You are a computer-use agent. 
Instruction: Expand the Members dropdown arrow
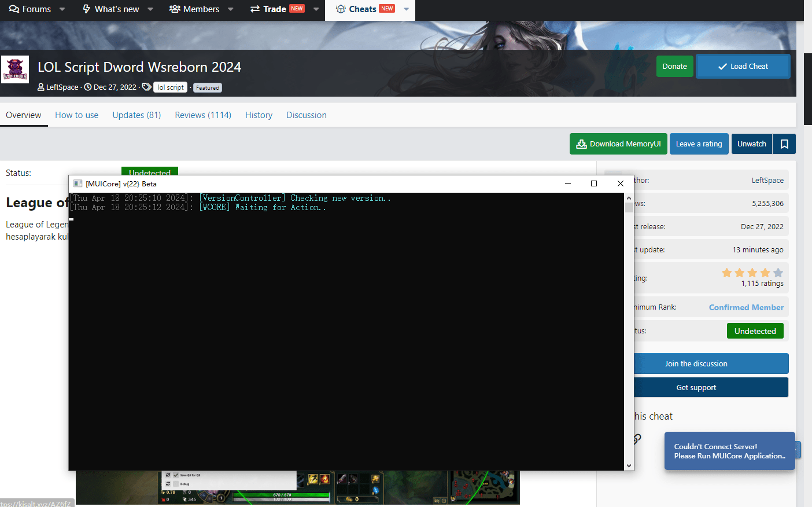pos(231,9)
